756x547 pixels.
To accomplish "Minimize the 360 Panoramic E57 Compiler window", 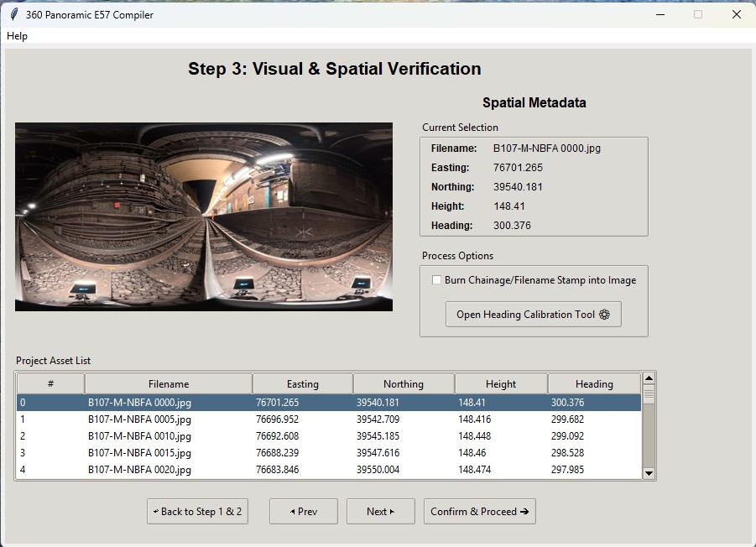I will (660, 14).
